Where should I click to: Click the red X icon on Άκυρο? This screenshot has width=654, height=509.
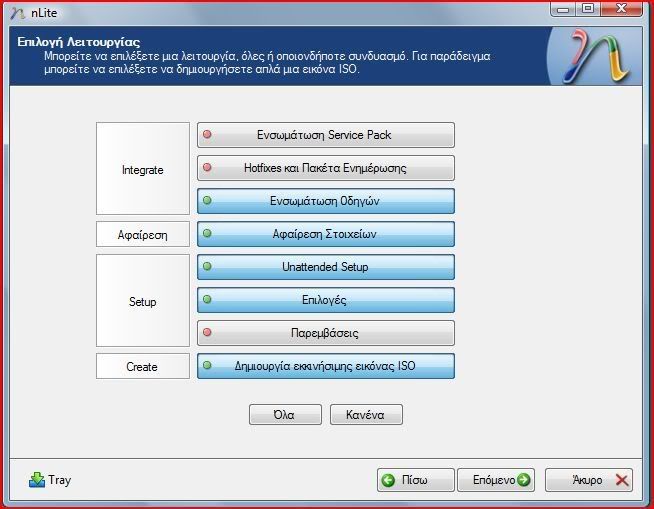pos(622,480)
